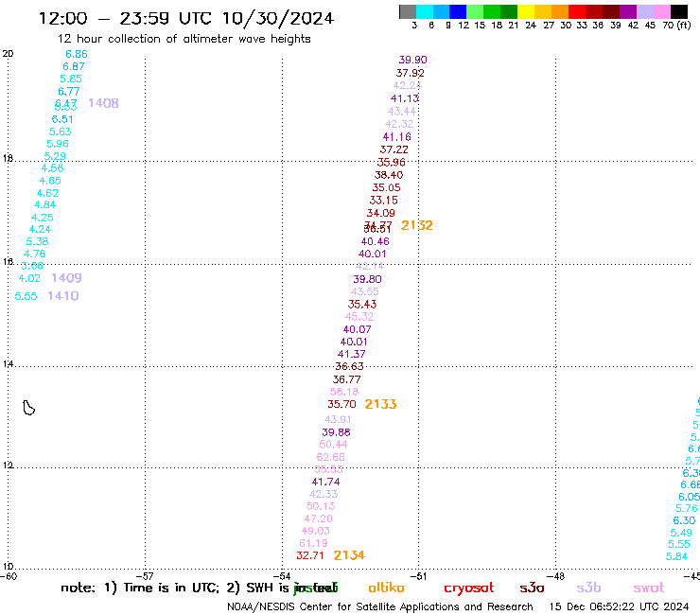Select the wave height value 38.40
This screenshot has width=700, height=615.
pos(389,175)
